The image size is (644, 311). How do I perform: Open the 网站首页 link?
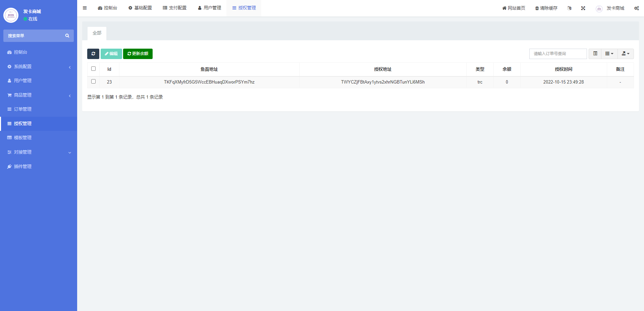(513, 8)
